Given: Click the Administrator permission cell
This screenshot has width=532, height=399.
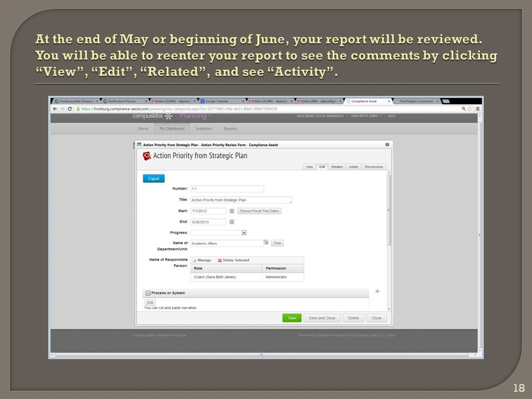Looking at the screenshot, I should pyautogui.click(x=283, y=277).
